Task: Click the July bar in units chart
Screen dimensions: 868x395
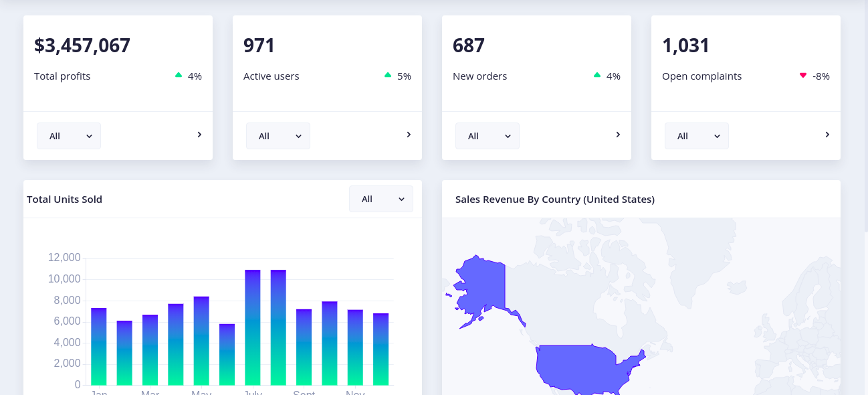Action: [x=253, y=327]
